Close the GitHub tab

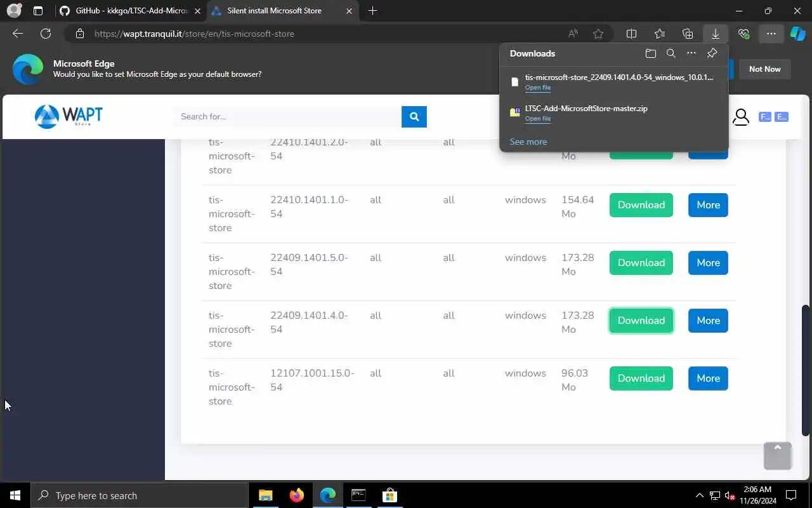197,11
